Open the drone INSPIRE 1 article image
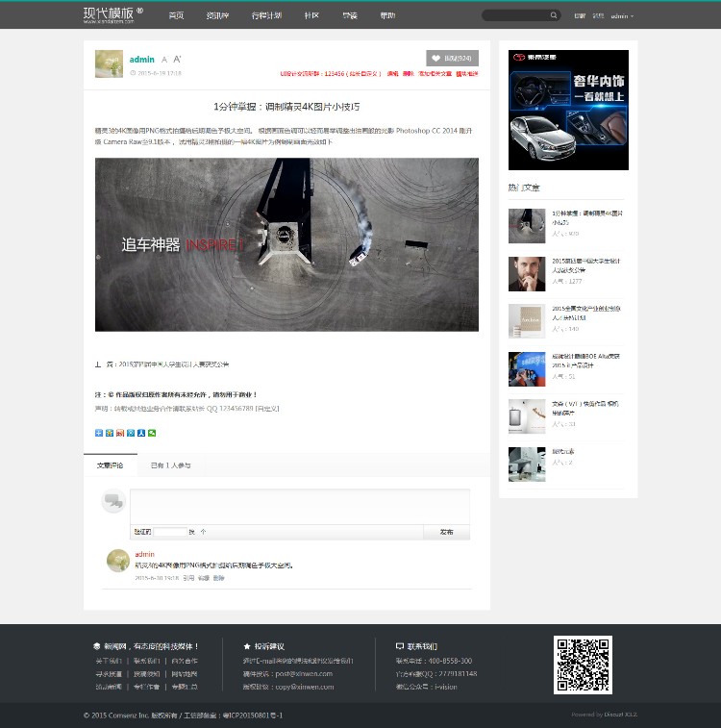Image resolution: width=721 pixels, height=728 pixels. pyautogui.click(x=286, y=244)
